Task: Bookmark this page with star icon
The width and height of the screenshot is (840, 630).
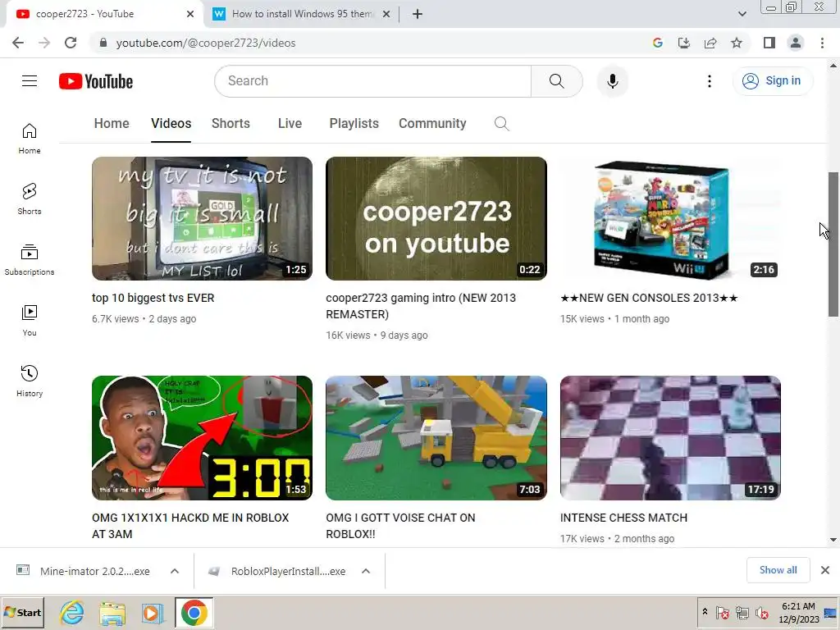Action: click(737, 43)
